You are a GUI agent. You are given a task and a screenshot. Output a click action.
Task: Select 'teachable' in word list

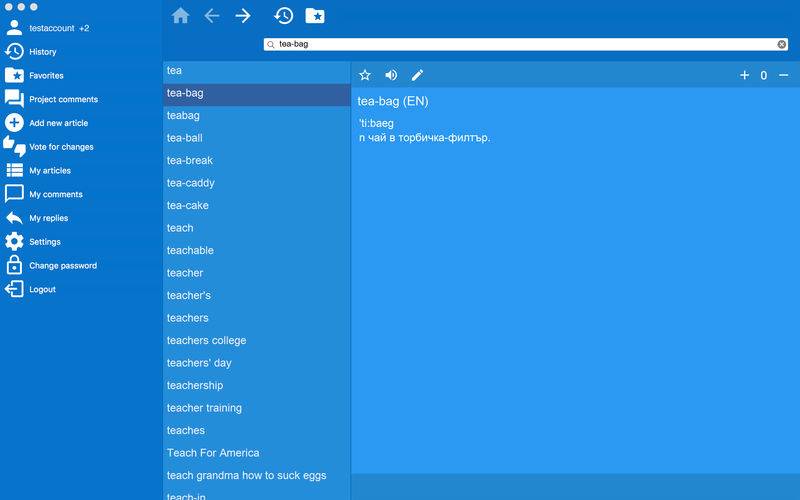257,251
